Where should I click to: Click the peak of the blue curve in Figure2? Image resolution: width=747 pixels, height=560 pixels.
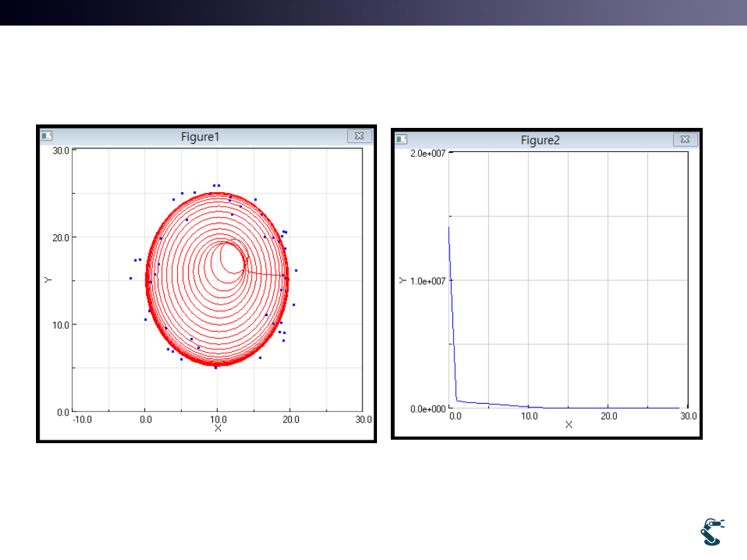click(449, 227)
